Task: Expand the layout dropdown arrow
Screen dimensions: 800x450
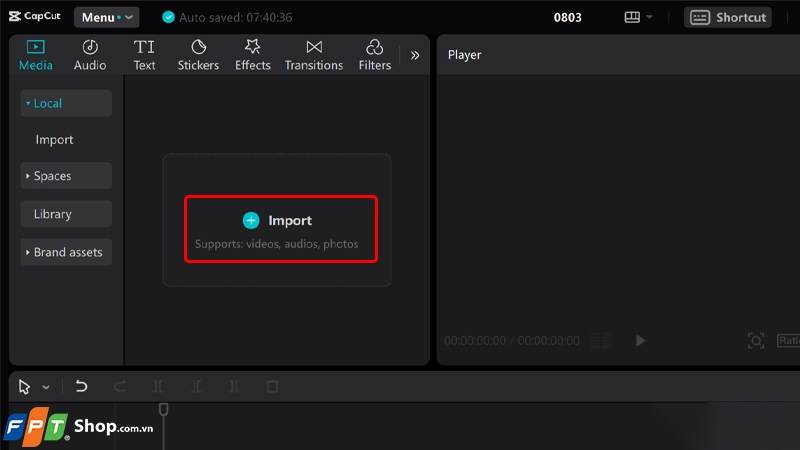Action: (649, 17)
